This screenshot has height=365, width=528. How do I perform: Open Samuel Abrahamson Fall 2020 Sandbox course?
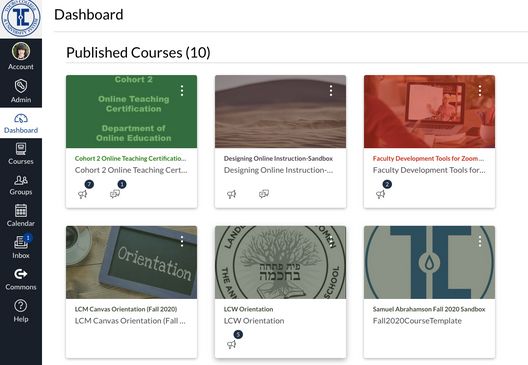click(429, 309)
